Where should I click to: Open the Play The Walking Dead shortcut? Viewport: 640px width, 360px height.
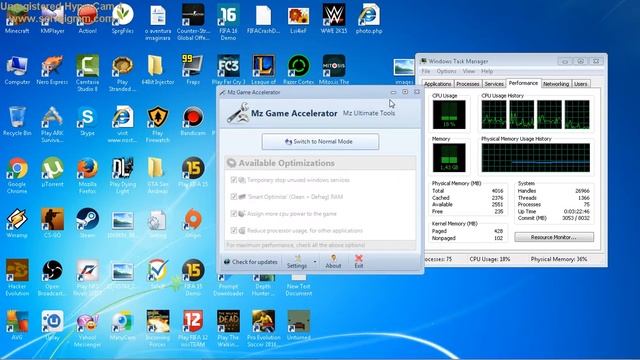228,329
